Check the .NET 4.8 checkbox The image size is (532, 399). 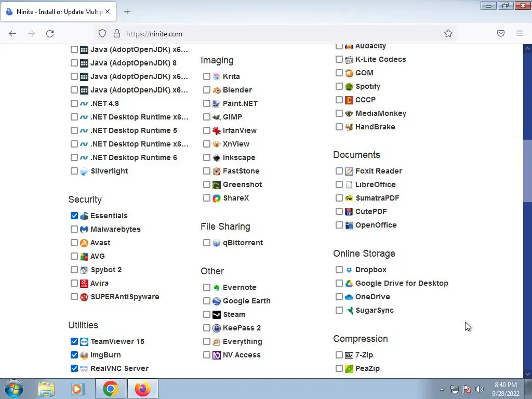pyautogui.click(x=74, y=103)
